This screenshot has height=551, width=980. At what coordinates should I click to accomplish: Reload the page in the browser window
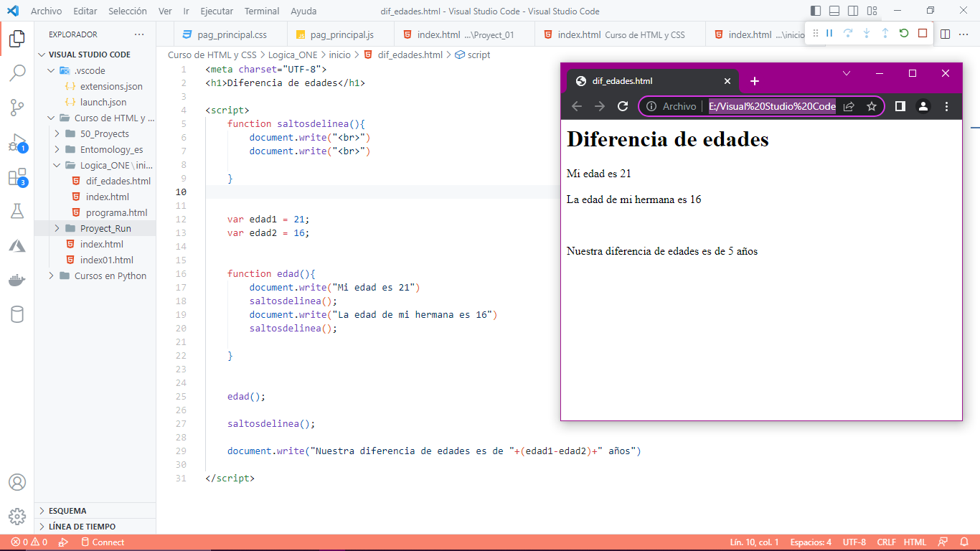[623, 106]
